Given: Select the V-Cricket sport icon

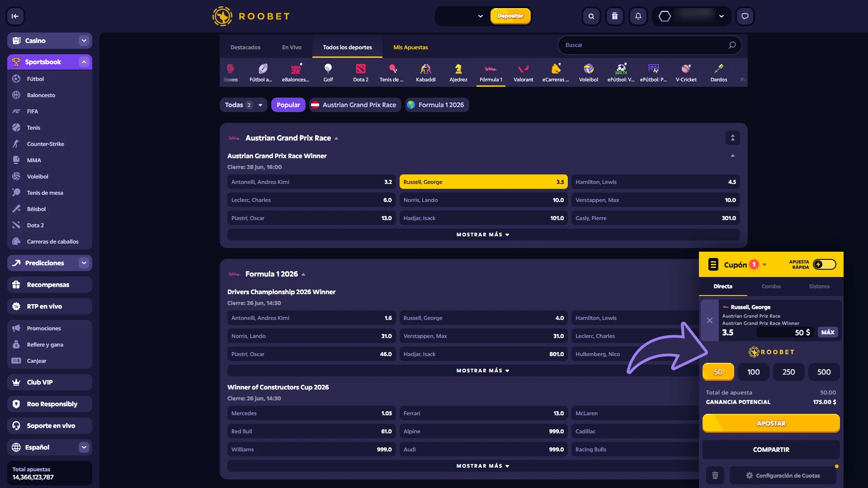Looking at the screenshot, I should [x=686, y=73].
